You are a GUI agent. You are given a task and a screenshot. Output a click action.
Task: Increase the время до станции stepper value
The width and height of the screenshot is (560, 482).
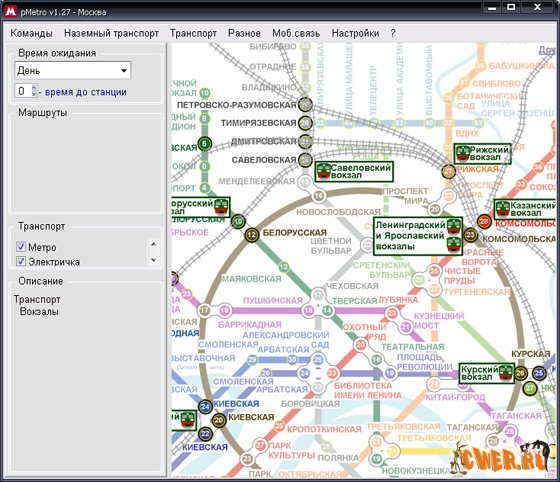(x=34, y=87)
